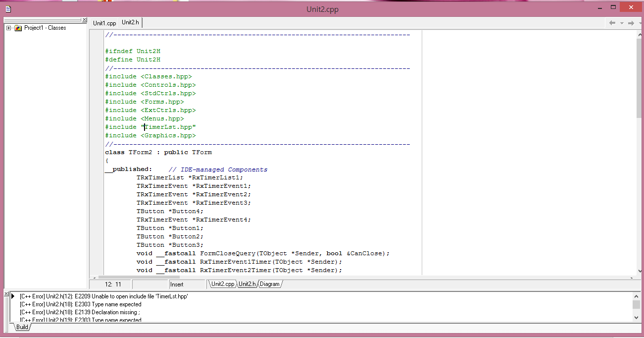Open the back history dropdown arrow

[621, 23]
